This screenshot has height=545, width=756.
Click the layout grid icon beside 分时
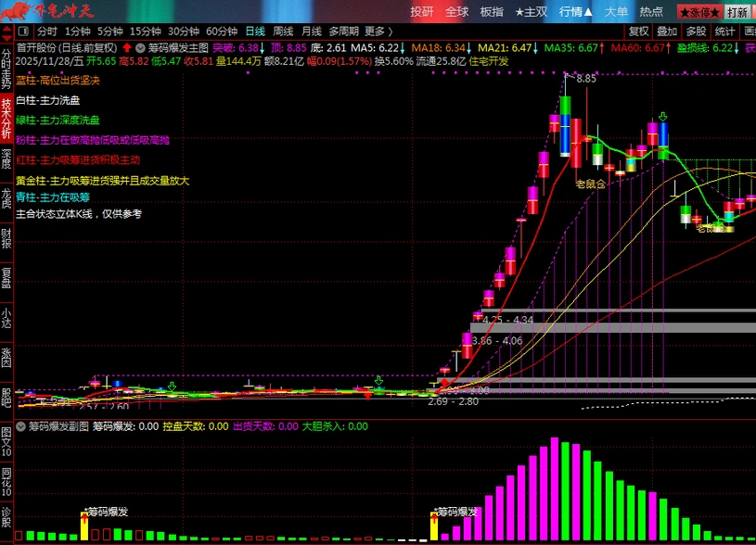coord(25,31)
